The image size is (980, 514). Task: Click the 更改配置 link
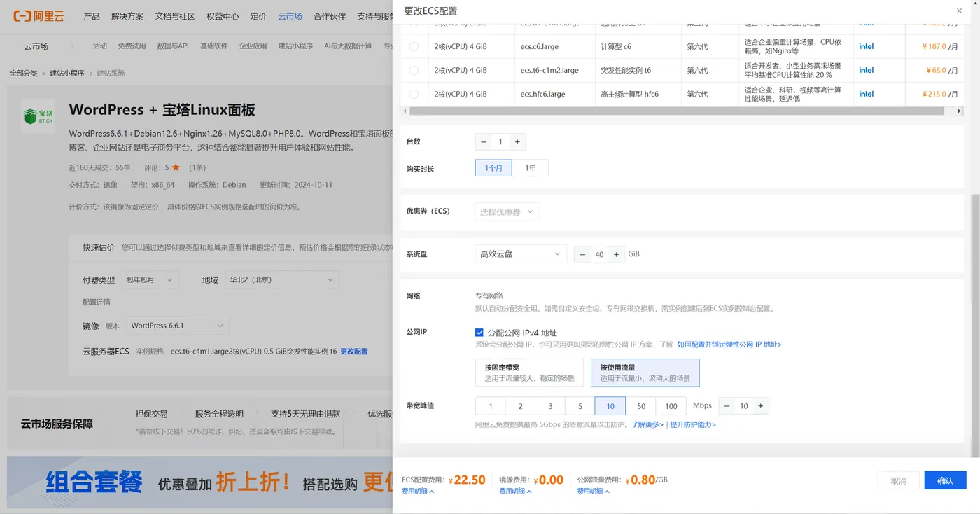354,352
